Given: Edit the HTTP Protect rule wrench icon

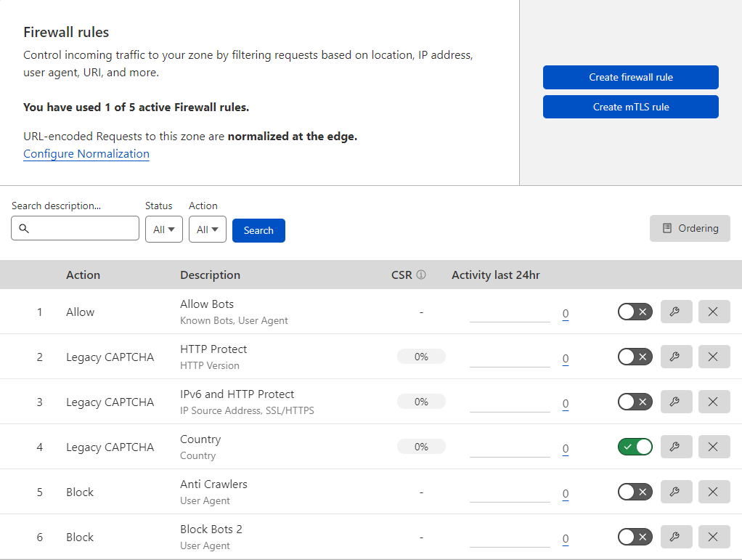Looking at the screenshot, I should pyautogui.click(x=676, y=357).
